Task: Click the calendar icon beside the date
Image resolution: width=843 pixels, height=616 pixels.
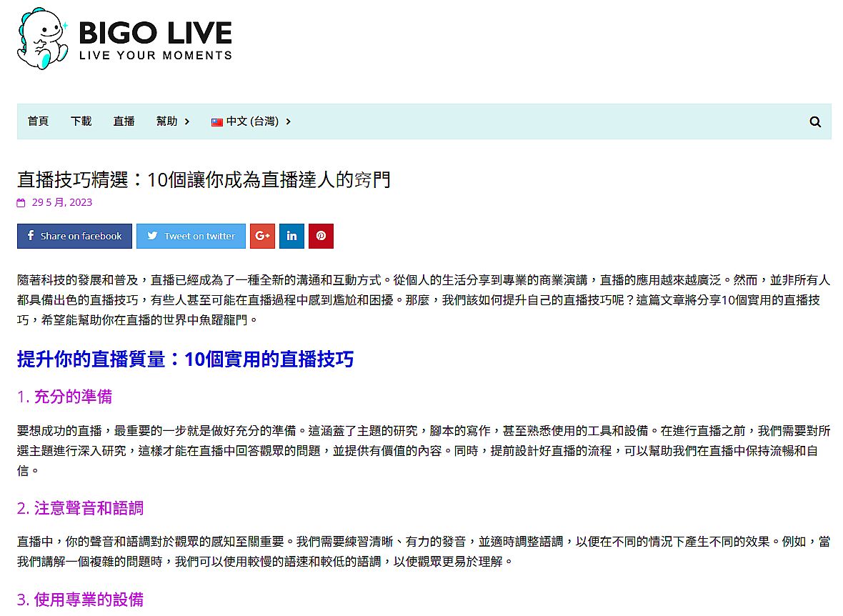Action: point(21,203)
